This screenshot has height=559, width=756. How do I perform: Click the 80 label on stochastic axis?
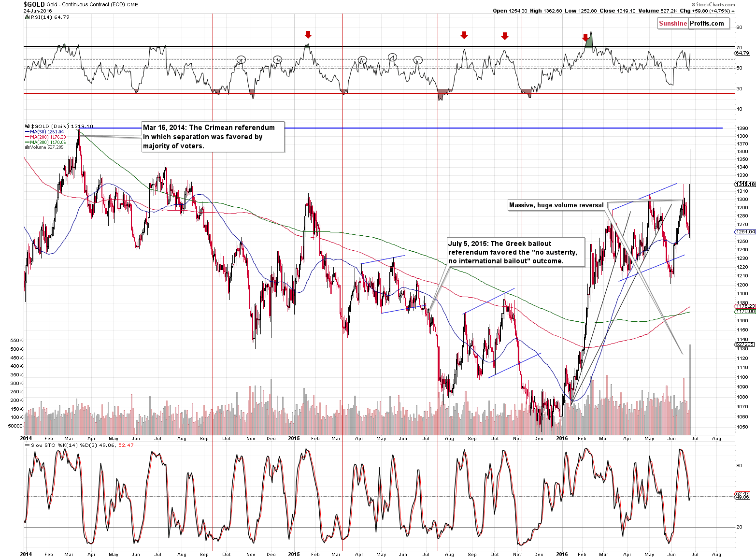739,466
